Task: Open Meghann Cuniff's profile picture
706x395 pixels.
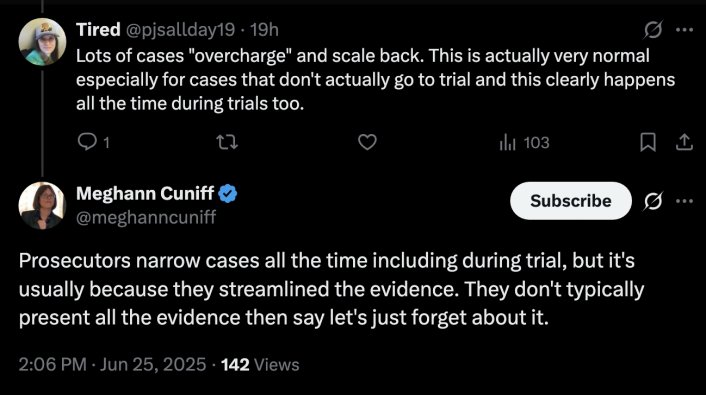Action: point(42,205)
